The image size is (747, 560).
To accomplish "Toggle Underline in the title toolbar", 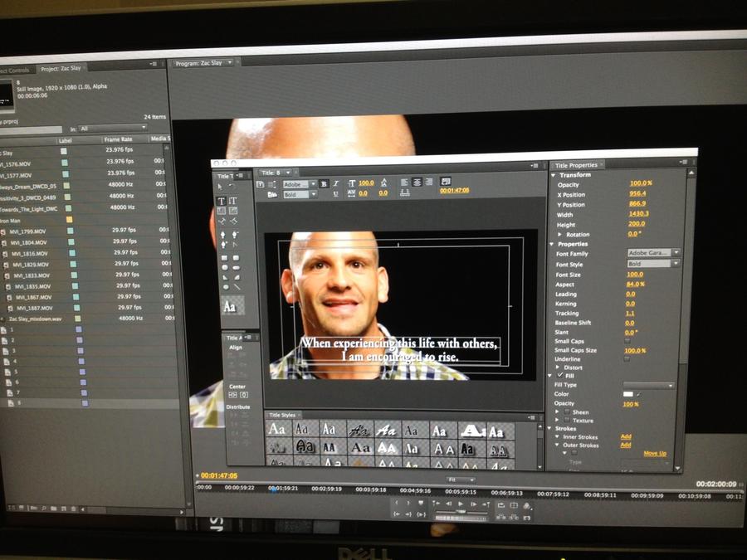I will coord(336,194).
